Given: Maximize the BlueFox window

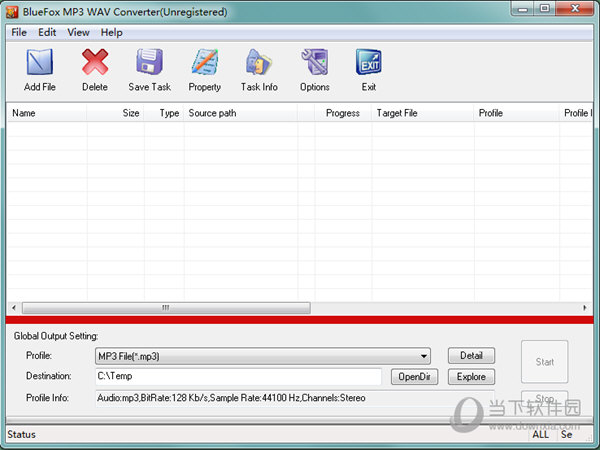Looking at the screenshot, I should (x=545, y=8).
